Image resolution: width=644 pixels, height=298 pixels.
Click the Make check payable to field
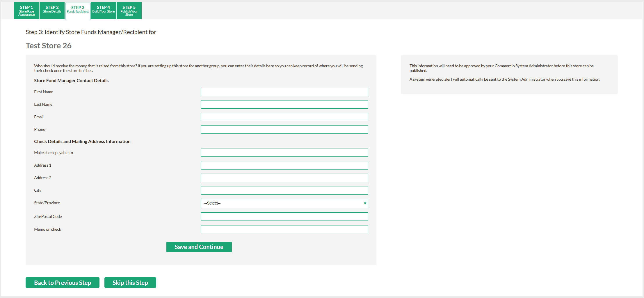tap(284, 153)
